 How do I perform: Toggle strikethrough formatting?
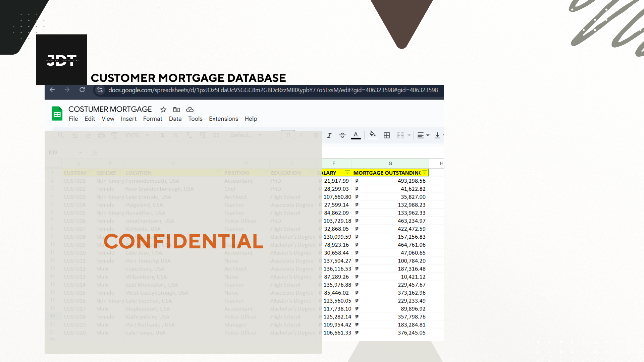(342, 135)
